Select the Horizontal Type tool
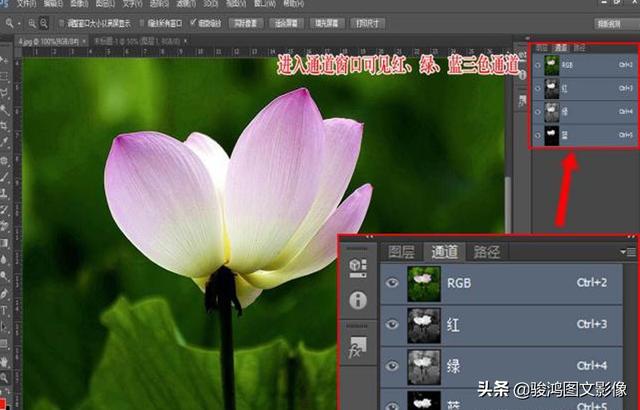640x410 pixels. pos(4,310)
